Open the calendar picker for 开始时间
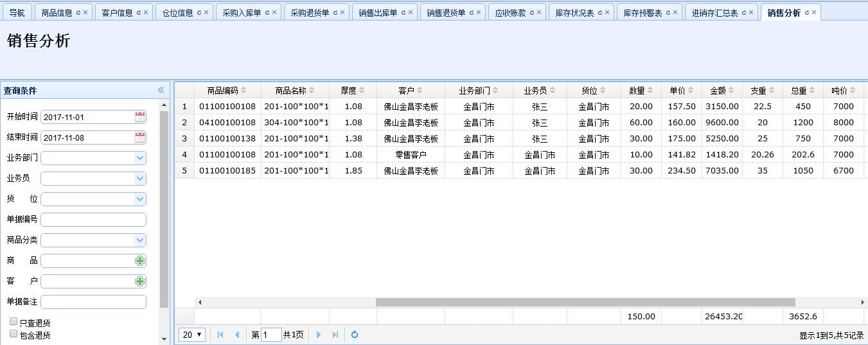Screen dimensions: 868x345 coord(140,117)
